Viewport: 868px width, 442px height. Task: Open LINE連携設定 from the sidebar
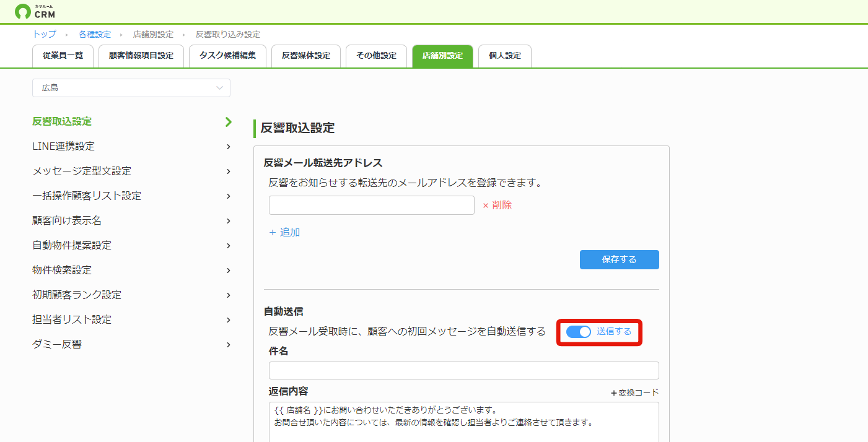[x=63, y=147]
